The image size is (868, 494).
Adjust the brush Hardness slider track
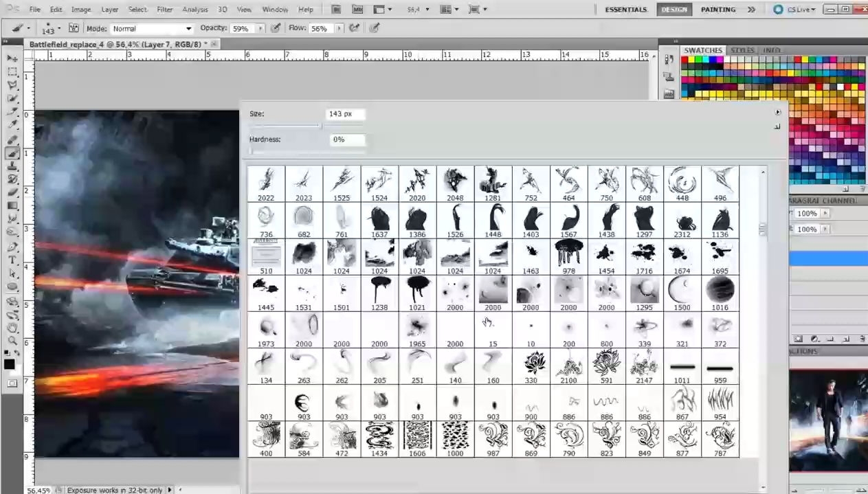pyautogui.click(x=308, y=152)
